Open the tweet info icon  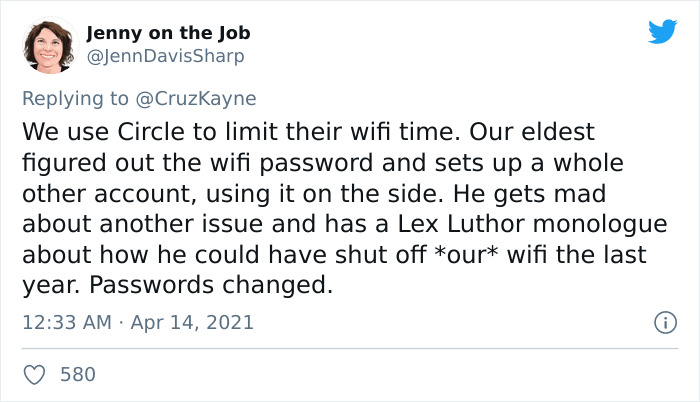[x=662, y=323]
